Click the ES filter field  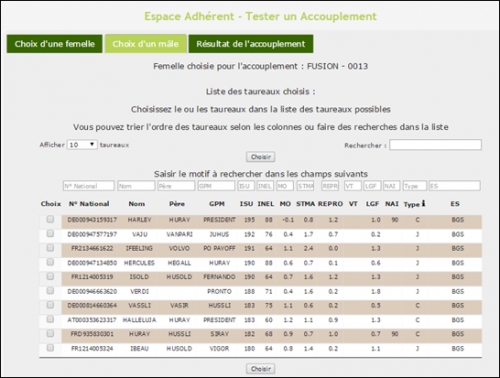point(455,186)
